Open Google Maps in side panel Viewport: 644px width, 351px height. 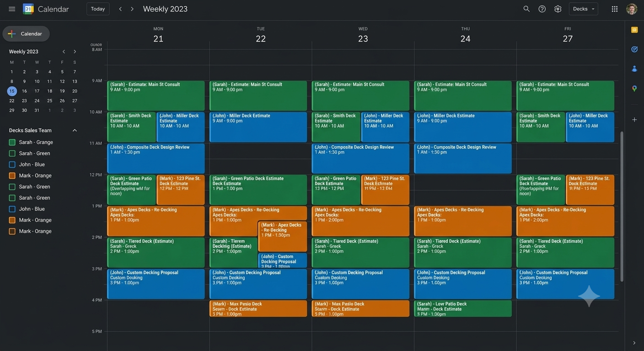[634, 88]
